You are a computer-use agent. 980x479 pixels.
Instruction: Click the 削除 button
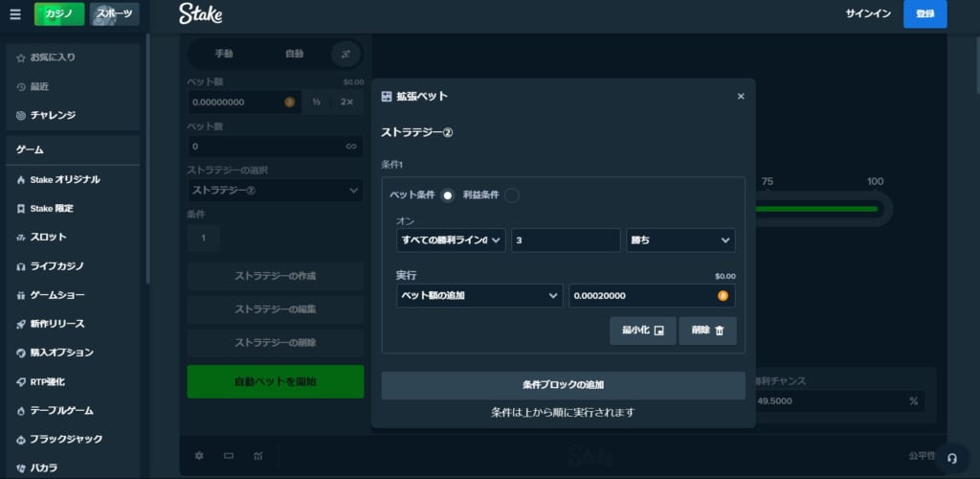(x=707, y=331)
